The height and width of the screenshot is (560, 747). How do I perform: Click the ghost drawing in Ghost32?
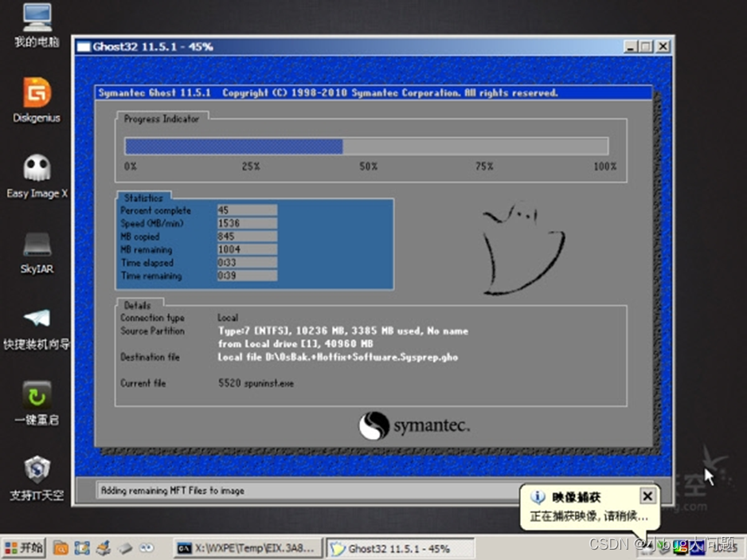523,248
